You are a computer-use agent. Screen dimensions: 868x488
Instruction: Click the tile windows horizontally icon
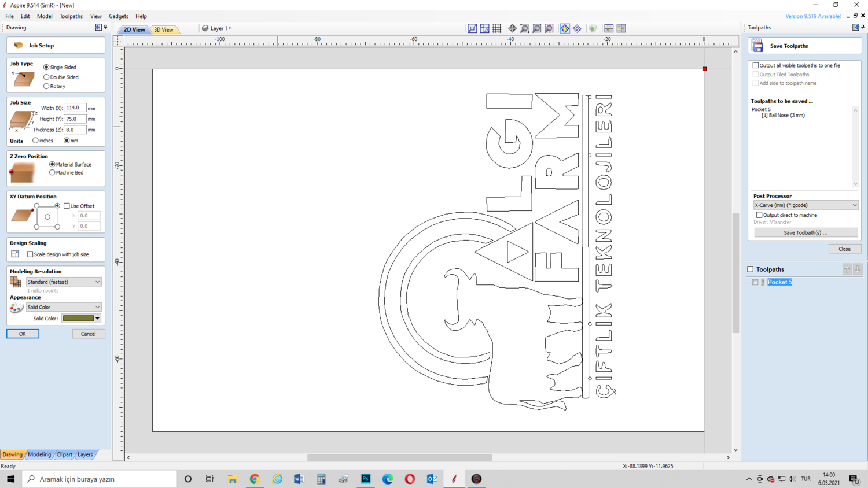(609, 28)
